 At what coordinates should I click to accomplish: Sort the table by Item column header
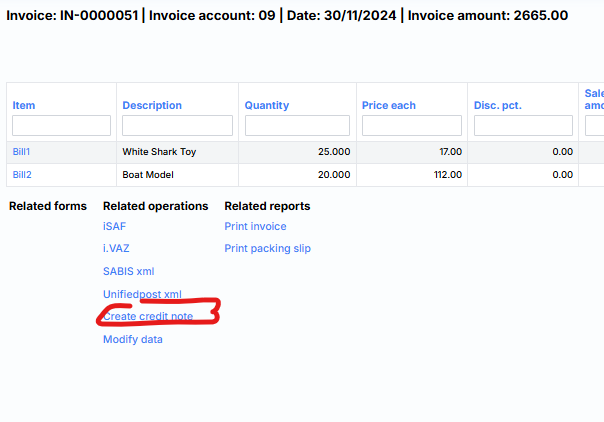pyautogui.click(x=23, y=105)
